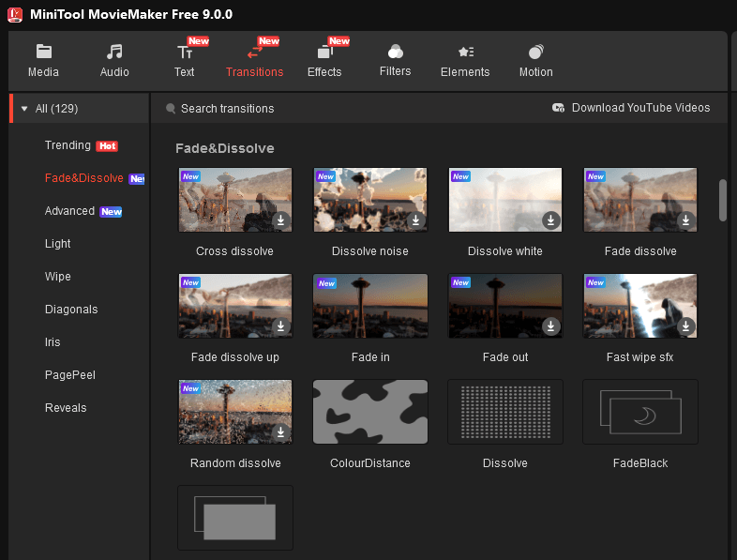Image resolution: width=737 pixels, height=560 pixels.
Task: Click the FadeBlack label
Action: pos(640,463)
